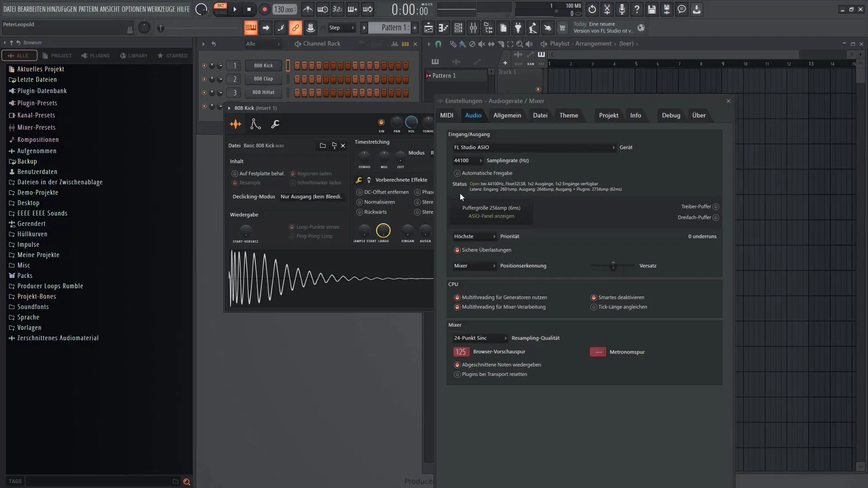
Task: Open the Mixer Positionserkennung dropdown
Action: (474, 266)
